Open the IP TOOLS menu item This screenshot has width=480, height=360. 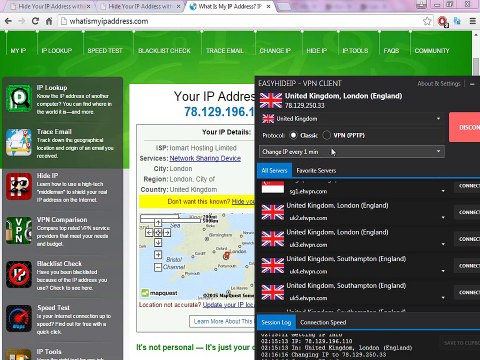[x=355, y=51]
